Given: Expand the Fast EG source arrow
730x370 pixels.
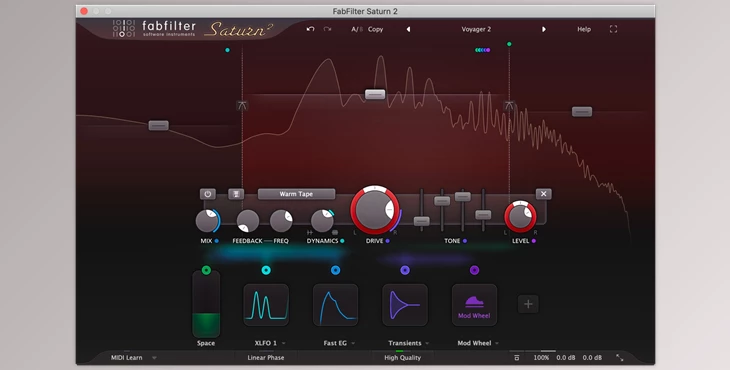Looking at the screenshot, I should [353, 343].
